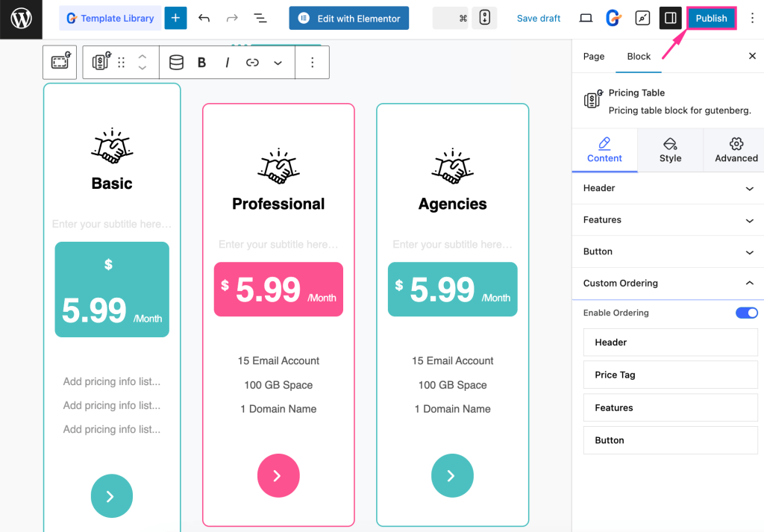Click the Basic plan 5.99 price
764x532 pixels.
tap(94, 310)
